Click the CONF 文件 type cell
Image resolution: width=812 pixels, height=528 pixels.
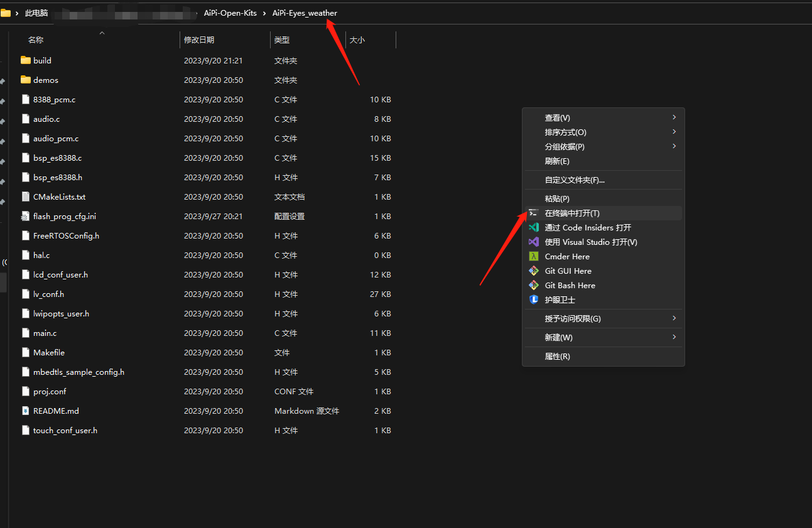click(x=294, y=391)
